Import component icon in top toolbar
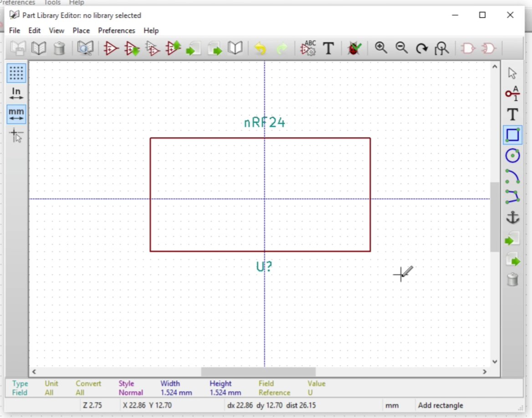 pos(194,48)
